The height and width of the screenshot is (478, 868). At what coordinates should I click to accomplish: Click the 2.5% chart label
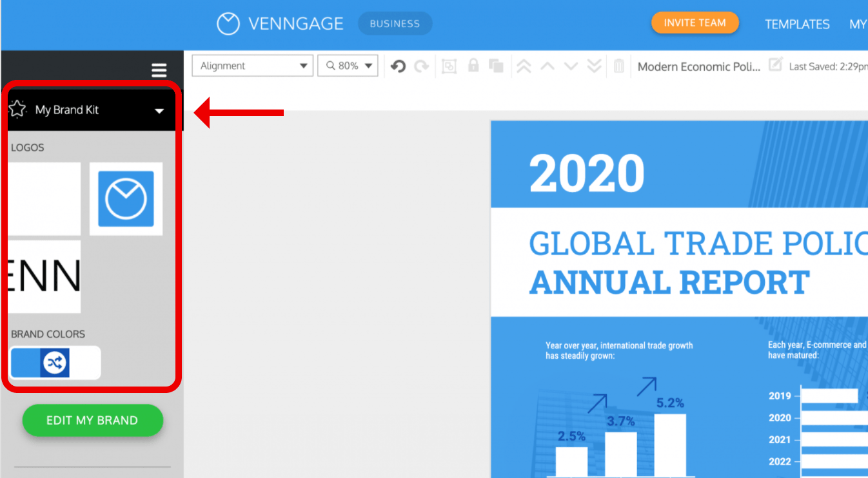tap(571, 436)
